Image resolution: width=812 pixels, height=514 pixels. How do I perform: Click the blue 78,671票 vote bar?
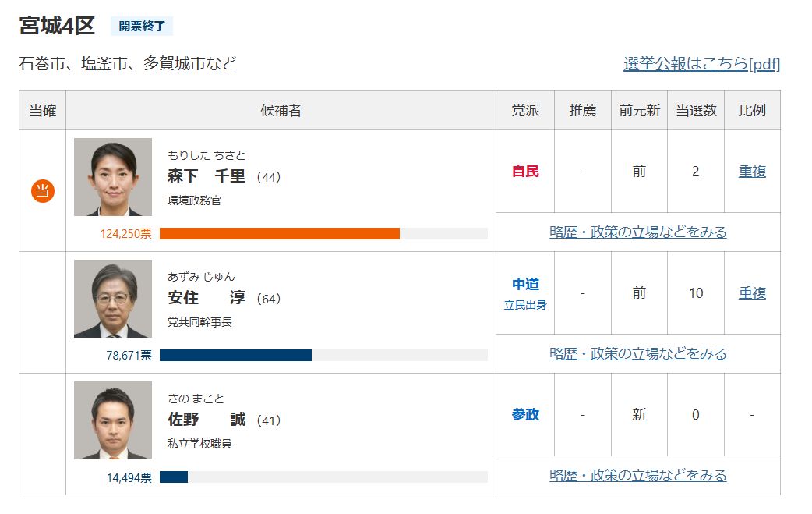tap(235, 355)
